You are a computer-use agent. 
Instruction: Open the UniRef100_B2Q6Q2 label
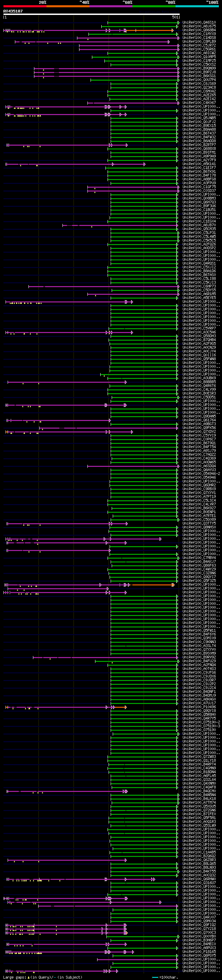[x=199, y=856]
